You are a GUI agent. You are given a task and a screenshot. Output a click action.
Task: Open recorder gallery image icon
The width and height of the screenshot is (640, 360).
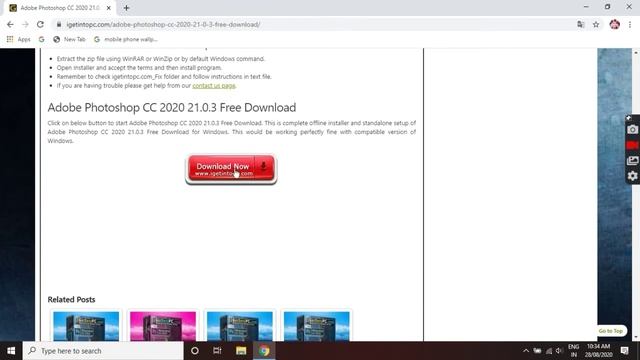[x=632, y=160]
